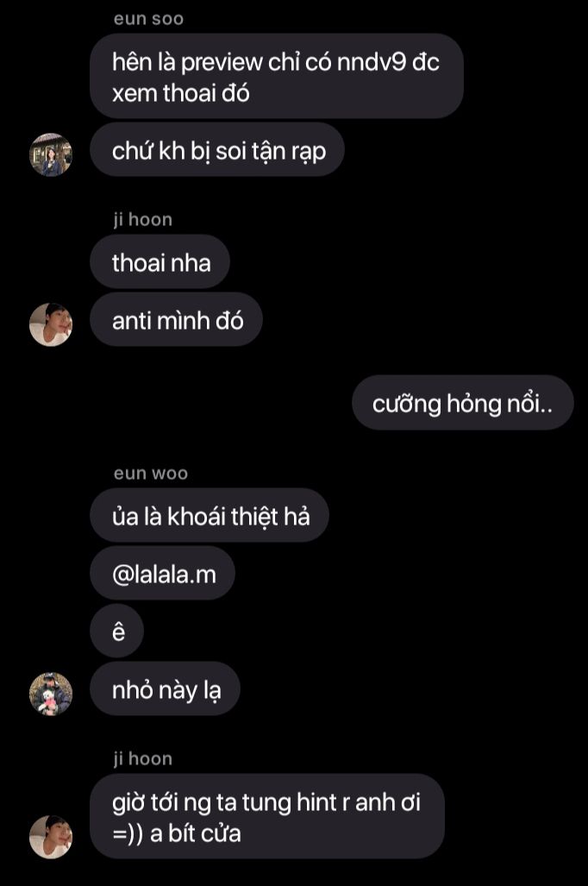588x886 pixels.
Task: Tap ji hoon's avatar beside "anti mình đó"
Action: point(51,324)
